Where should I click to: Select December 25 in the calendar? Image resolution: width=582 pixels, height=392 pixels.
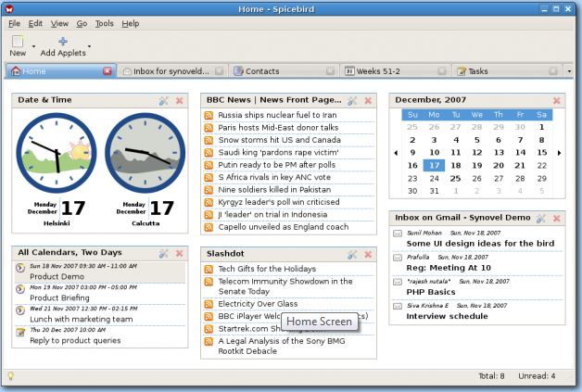click(x=455, y=178)
